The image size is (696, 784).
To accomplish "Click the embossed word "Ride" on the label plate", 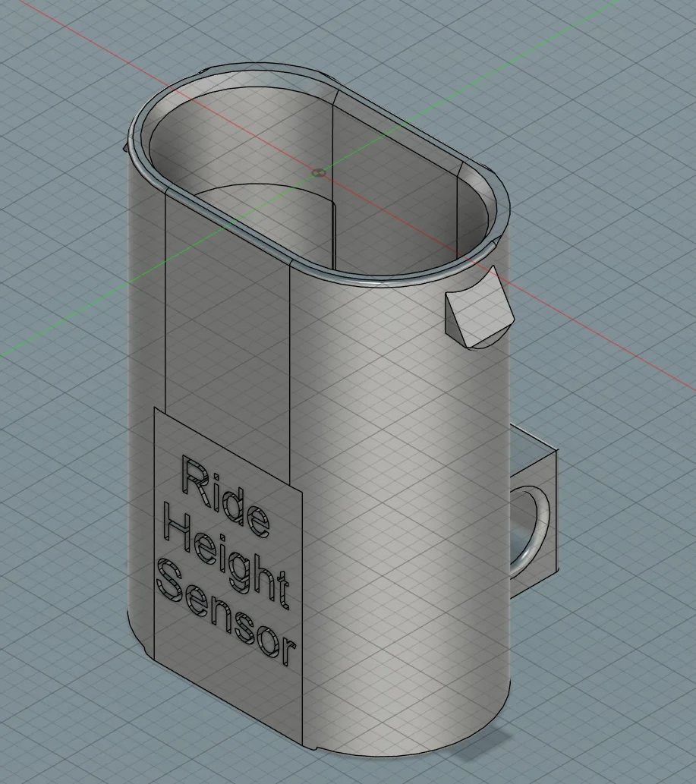I will coord(225,497).
